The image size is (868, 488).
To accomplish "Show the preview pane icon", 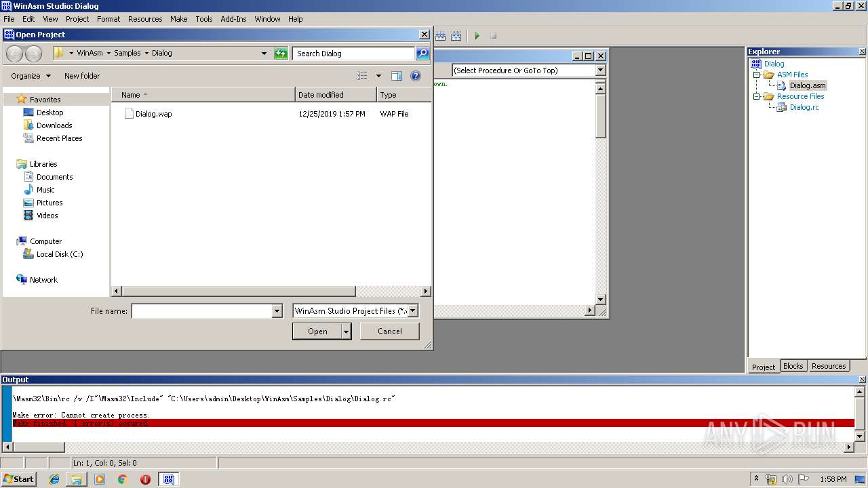I will [x=397, y=76].
